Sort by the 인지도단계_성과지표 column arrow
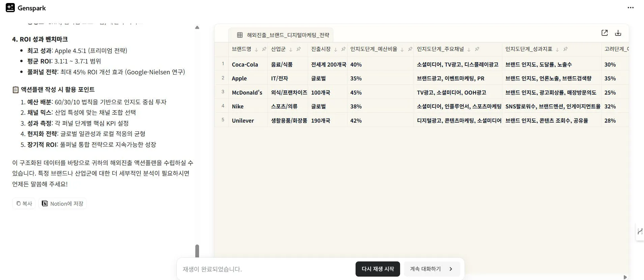The image size is (644, 280). (x=557, y=49)
